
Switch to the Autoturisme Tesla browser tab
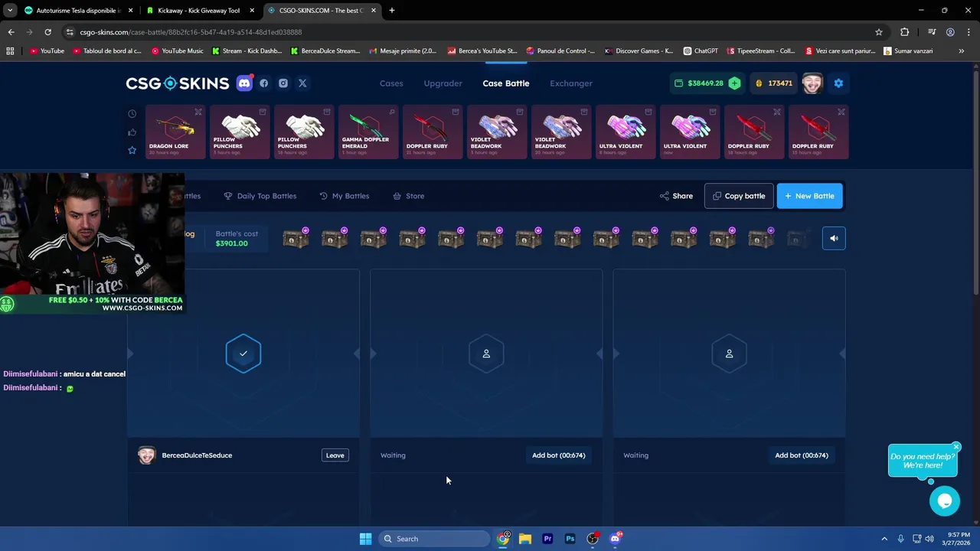click(x=78, y=11)
